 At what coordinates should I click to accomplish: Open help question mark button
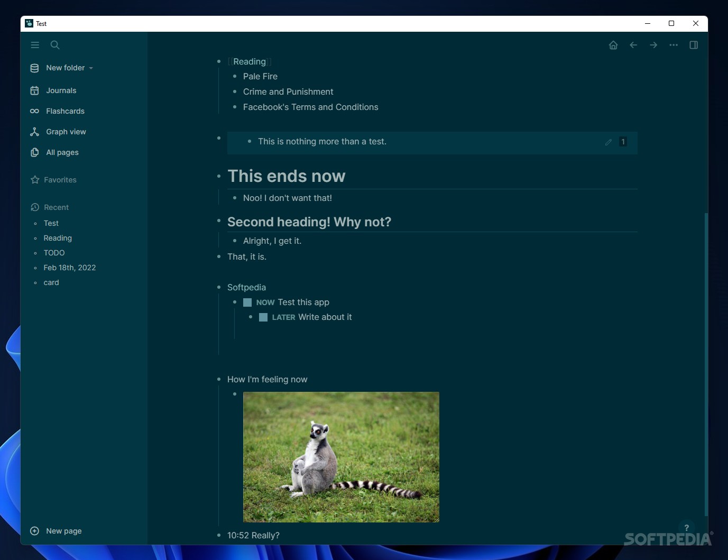tap(686, 528)
